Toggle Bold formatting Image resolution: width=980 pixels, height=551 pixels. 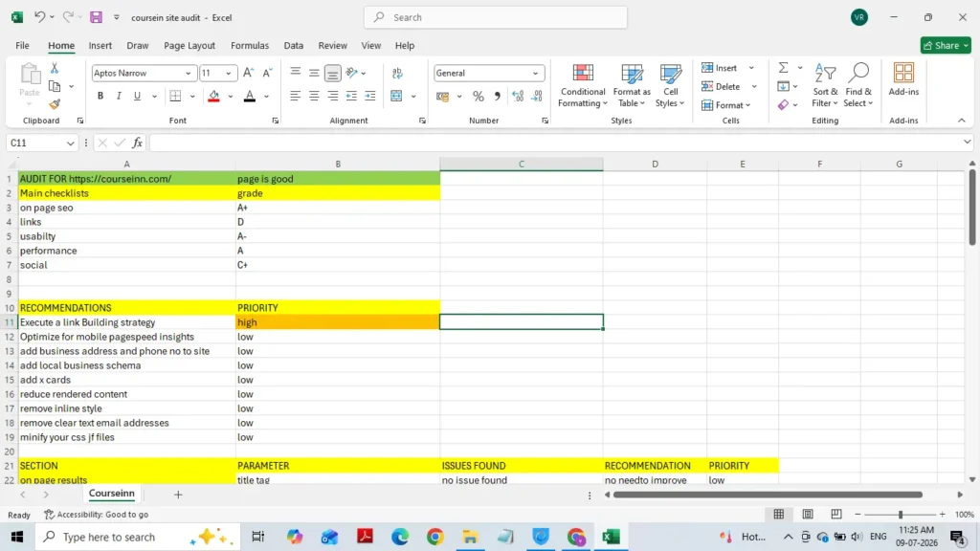click(100, 97)
